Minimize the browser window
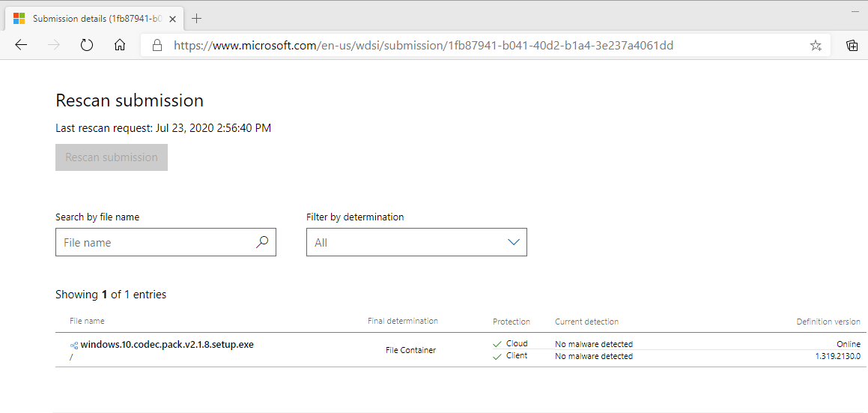This screenshot has width=868, height=413. pyautogui.click(x=856, y=10)
